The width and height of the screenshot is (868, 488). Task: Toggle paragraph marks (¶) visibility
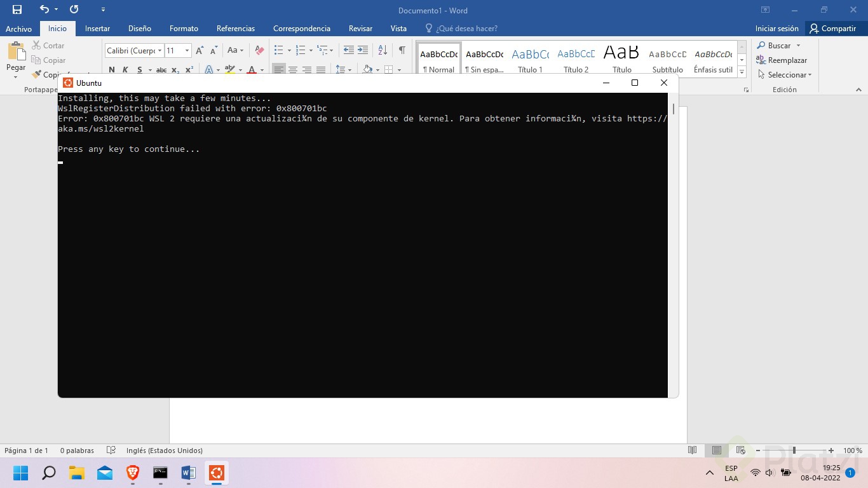tap(402, 50)
